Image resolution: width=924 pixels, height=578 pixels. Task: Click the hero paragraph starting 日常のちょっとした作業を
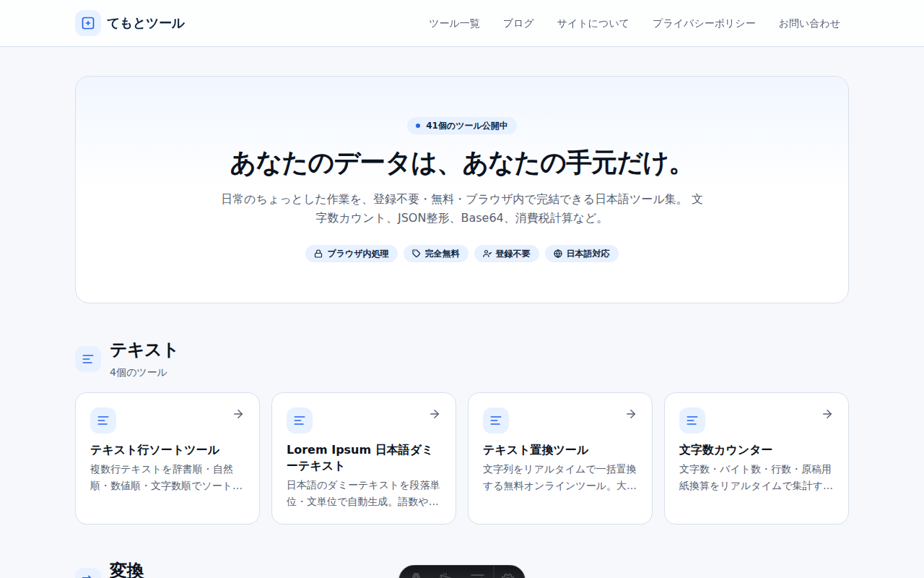(x=462, y=208)
